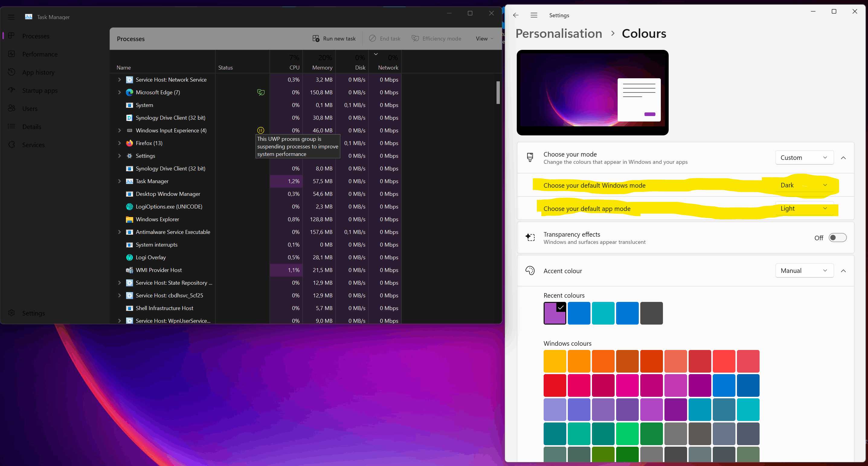This screenshot has height=466, width=868.
Task: Sort processes by the CPU column header
Action: 286,62
